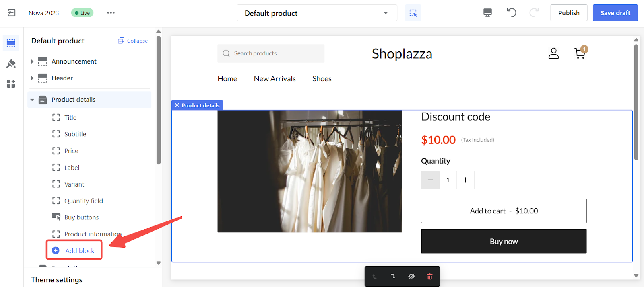The height and width of the screenshot is (287, 644).
Task: Click the Collapse icon beside Default product
Action: (x=121, y=41)
